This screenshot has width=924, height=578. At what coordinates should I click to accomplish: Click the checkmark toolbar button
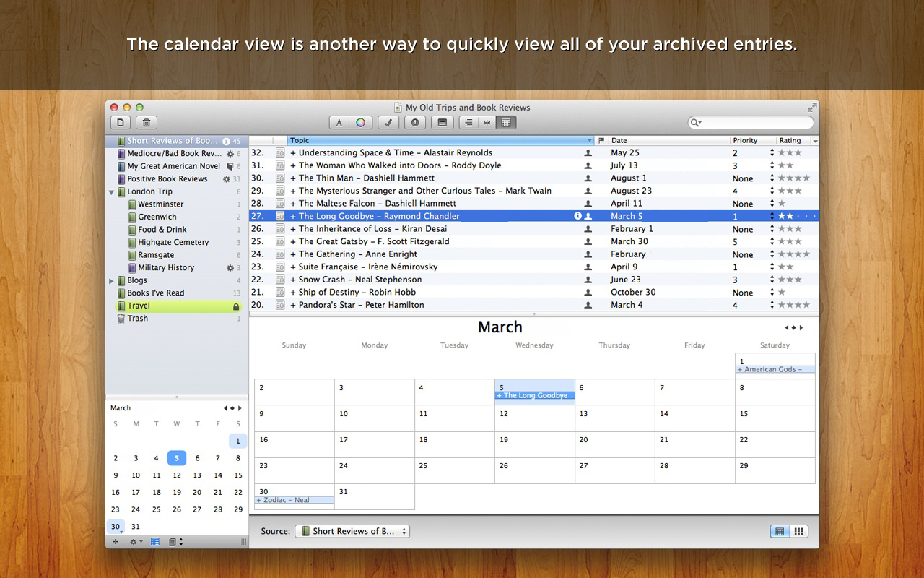388,123
